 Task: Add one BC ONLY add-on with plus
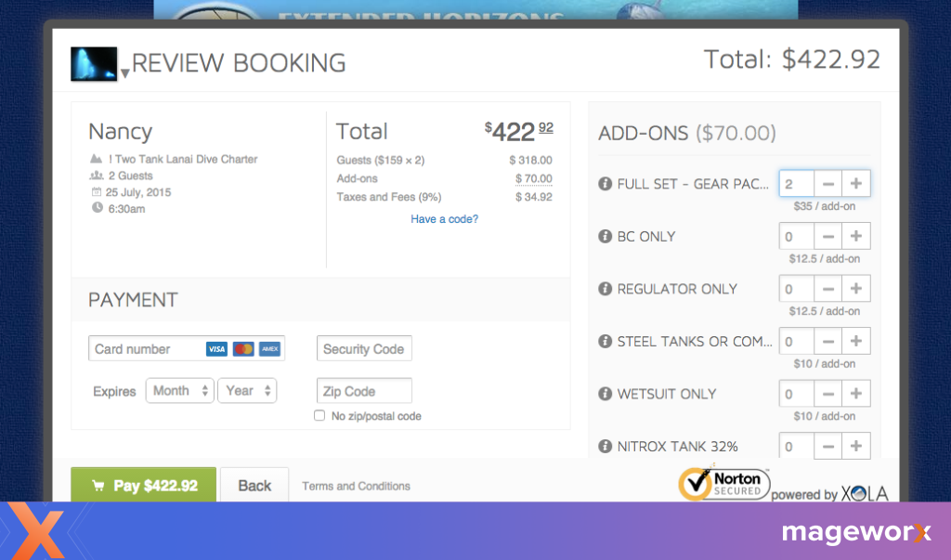tap(855, 236)
